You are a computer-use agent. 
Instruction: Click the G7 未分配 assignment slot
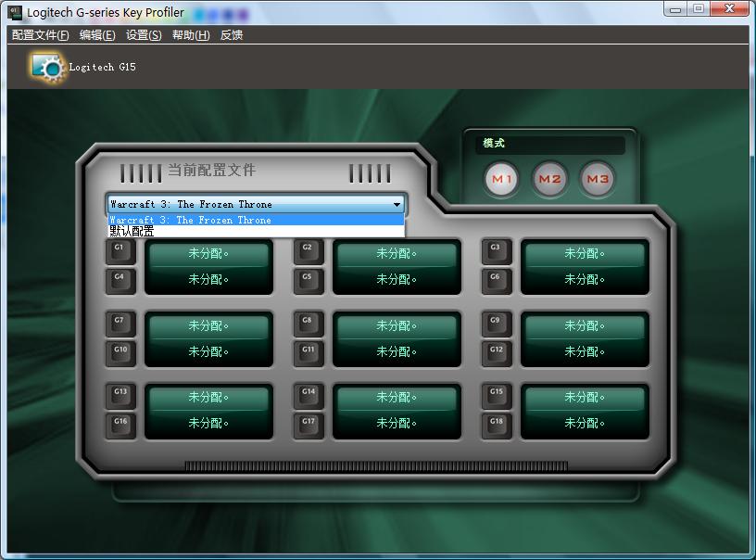(x=208, y=326)
